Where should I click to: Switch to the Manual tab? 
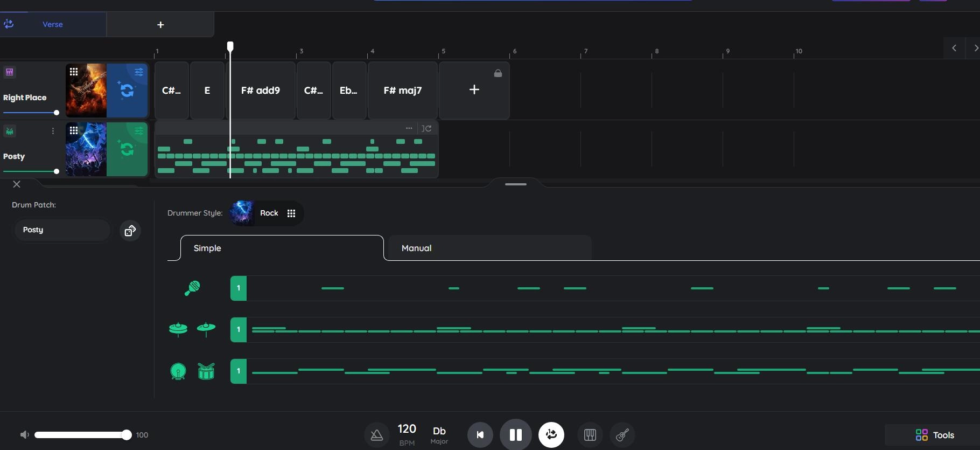489,248
